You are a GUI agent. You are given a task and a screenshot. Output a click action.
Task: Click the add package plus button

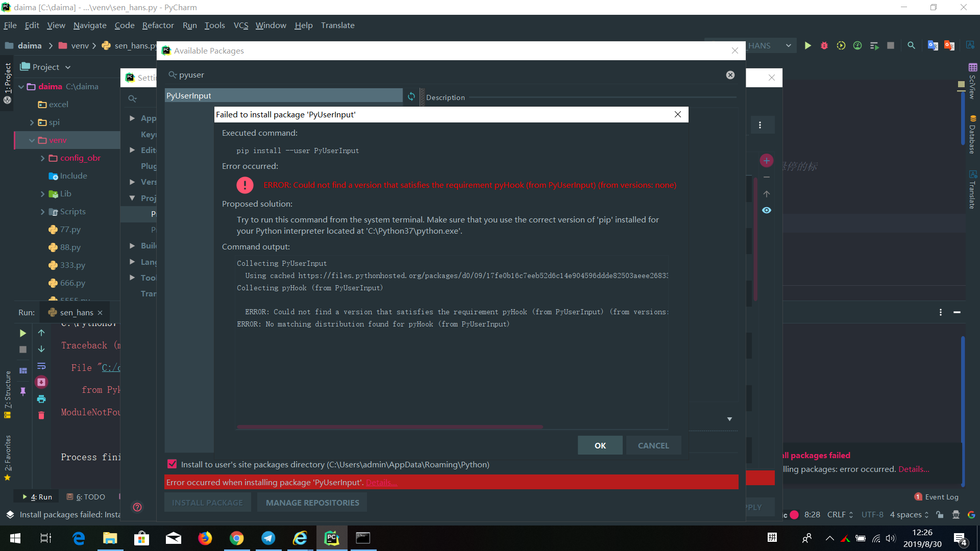[x=767, y=161]
